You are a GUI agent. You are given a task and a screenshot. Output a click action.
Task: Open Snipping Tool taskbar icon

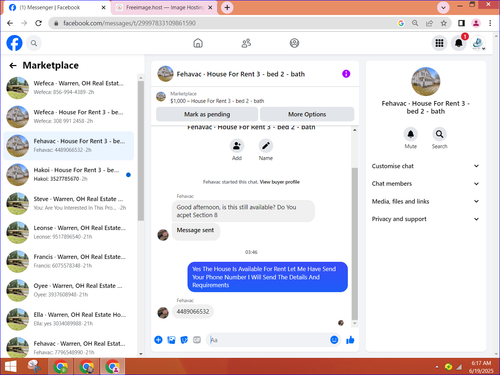click(34, 367)
